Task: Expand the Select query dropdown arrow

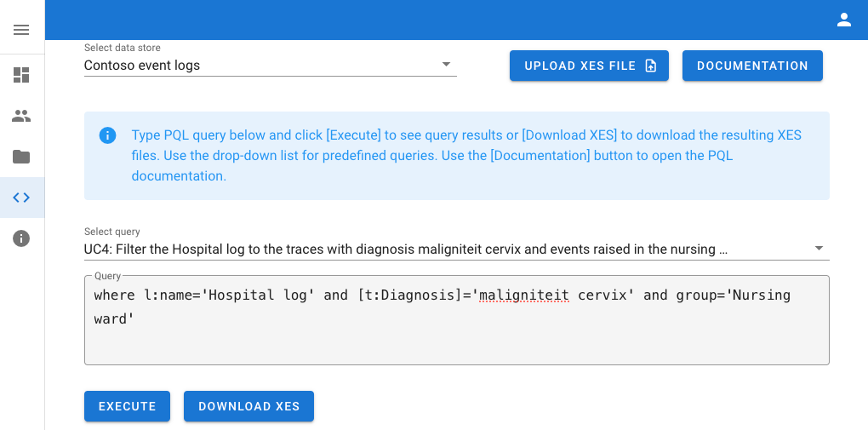Action: coord(819,249)
